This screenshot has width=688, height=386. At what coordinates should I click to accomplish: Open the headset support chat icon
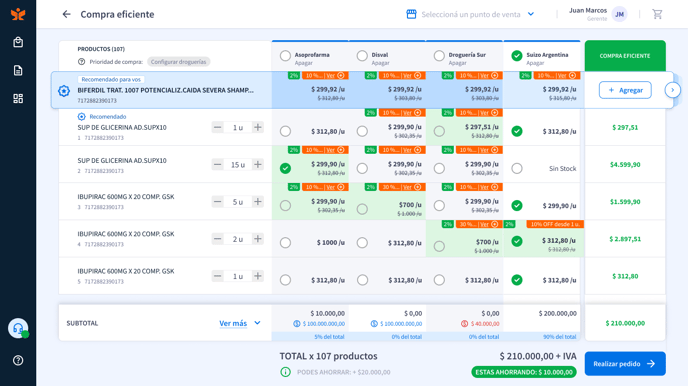coord(18,328)
